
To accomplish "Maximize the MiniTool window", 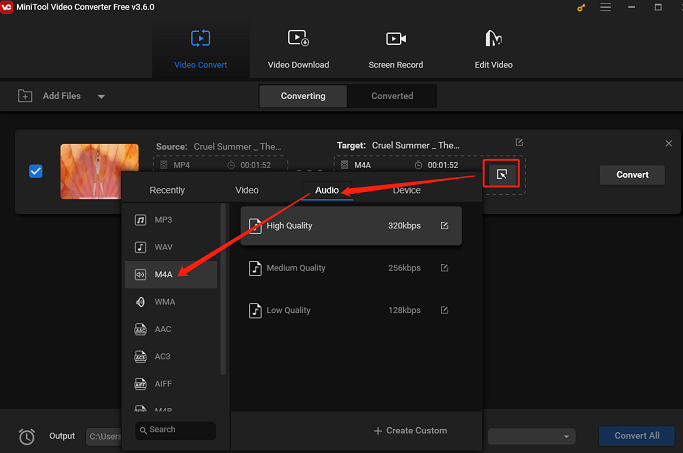I will coord(658,7).
